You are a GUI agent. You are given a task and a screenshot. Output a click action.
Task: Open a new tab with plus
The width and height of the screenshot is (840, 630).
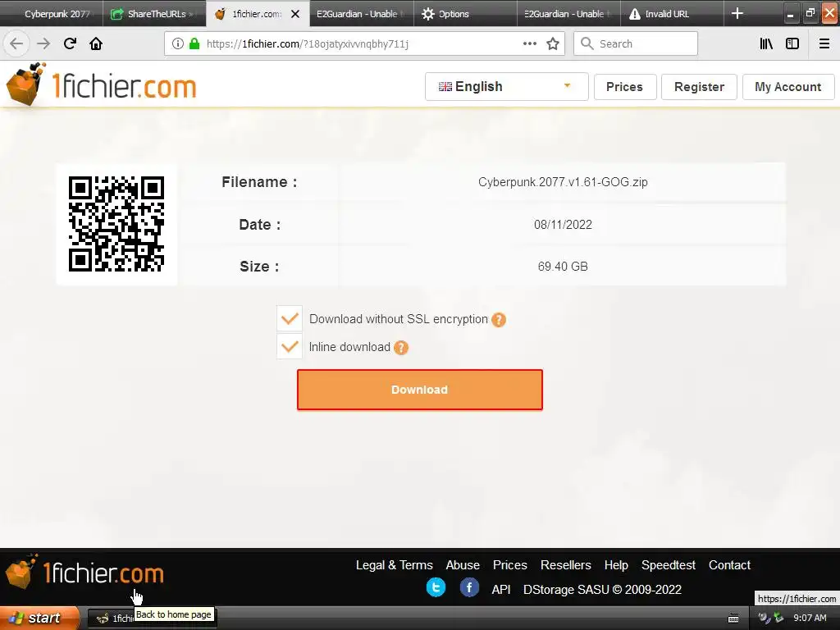coord(737,13)
